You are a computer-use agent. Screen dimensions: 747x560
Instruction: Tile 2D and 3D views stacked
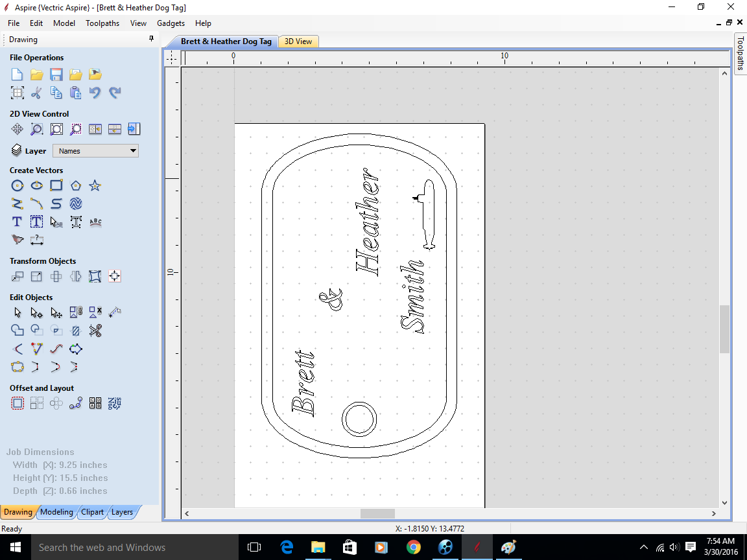coord(115,129)
